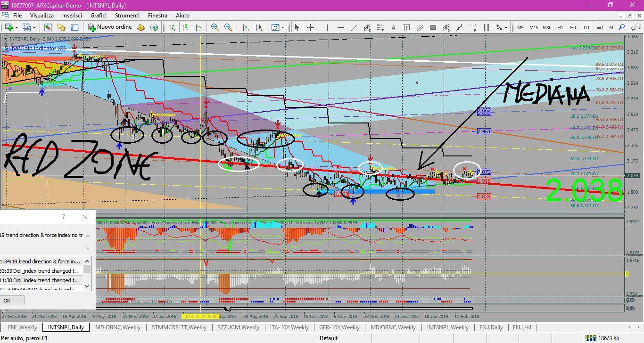Select the trendline drawing tool
644x343 pixels.
pos(354,27)
